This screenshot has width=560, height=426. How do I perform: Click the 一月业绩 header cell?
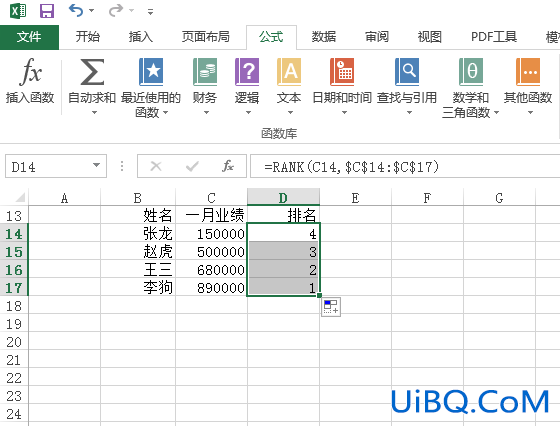pos(211,215)
